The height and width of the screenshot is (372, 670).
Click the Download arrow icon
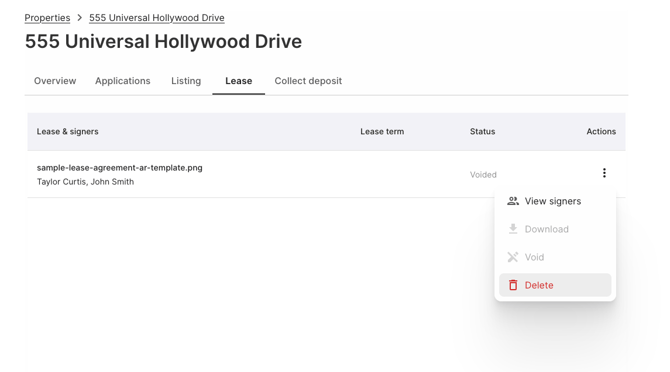point(513,229)
